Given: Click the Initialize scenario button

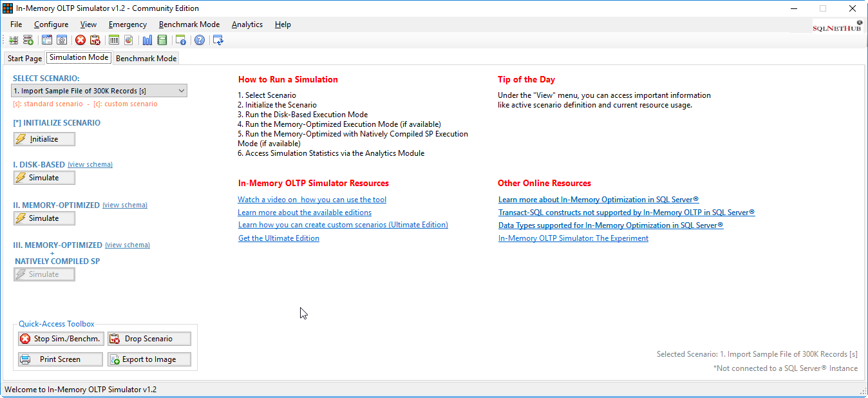Looking at the screenshot, I should click(44, 139).
